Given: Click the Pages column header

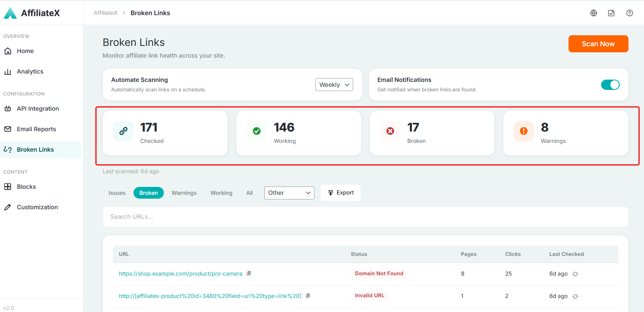Looking at the screenshot, I should [469, 254].
